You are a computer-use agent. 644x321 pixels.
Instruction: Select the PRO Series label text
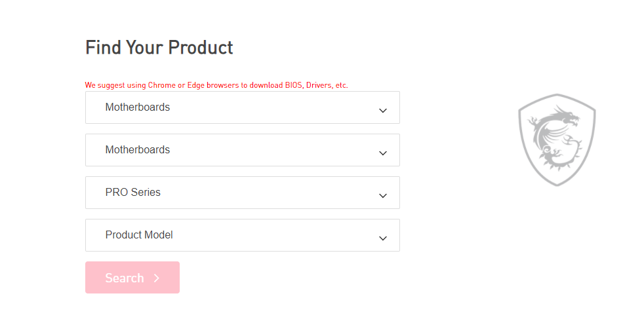pyautogui.click(x=132, y=192)
